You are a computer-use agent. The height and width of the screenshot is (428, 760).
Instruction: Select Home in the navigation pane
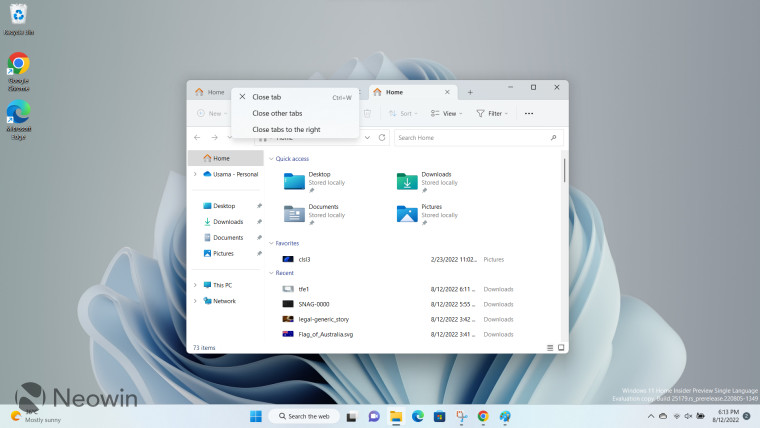(226, 158)
